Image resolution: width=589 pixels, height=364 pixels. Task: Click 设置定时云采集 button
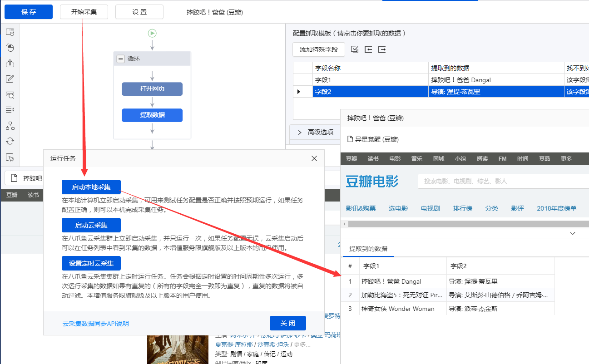coord(91,263)
